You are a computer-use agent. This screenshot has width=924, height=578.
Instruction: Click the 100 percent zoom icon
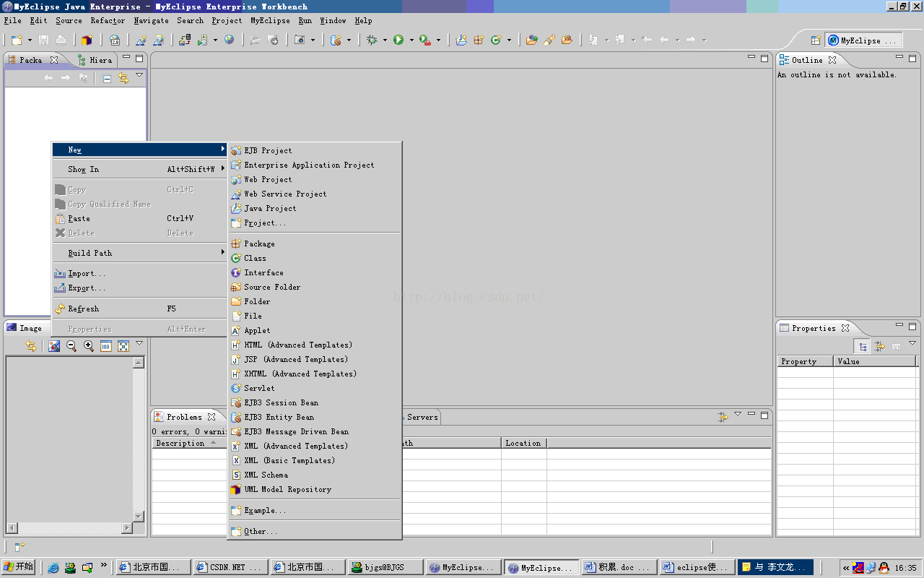[106, 346]
